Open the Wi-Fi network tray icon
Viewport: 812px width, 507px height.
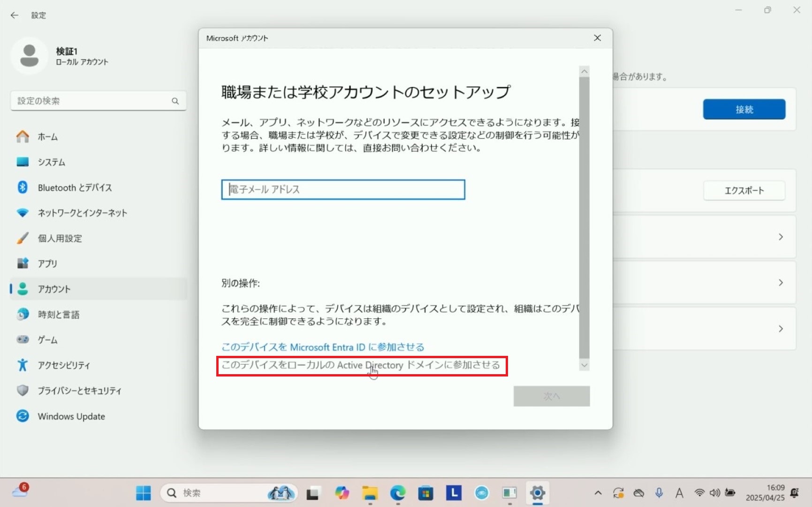pos(699,493)
